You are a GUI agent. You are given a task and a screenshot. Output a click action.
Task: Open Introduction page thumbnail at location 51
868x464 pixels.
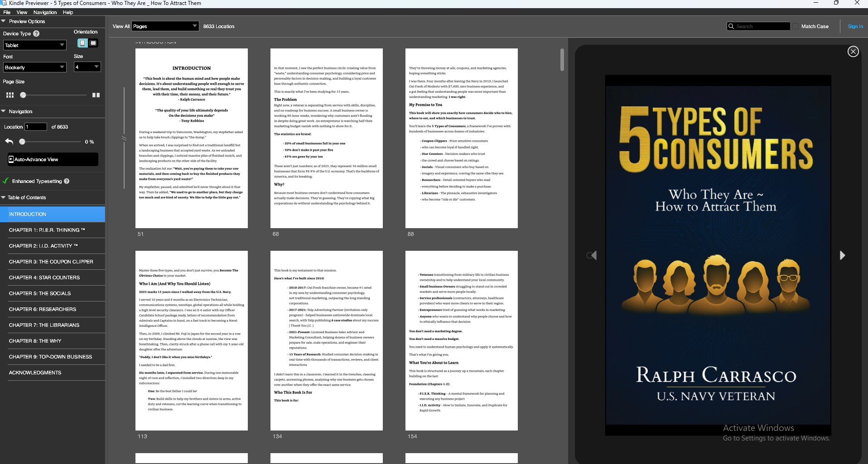point(192,138)
